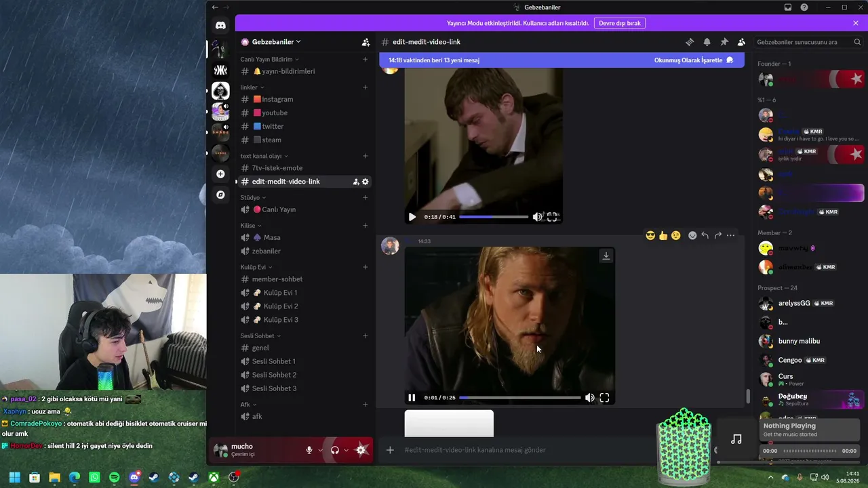Dismiss the Yayıncı Modu banner

pos(856,23)
